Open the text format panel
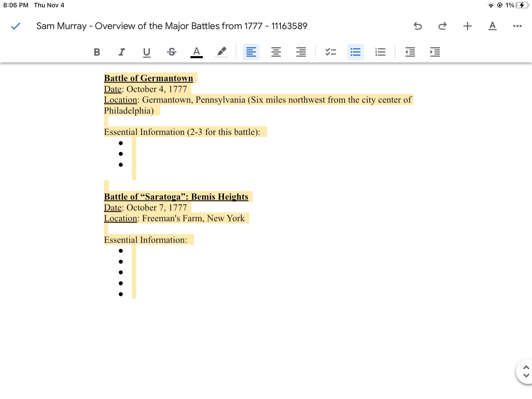 coord(492,26)
